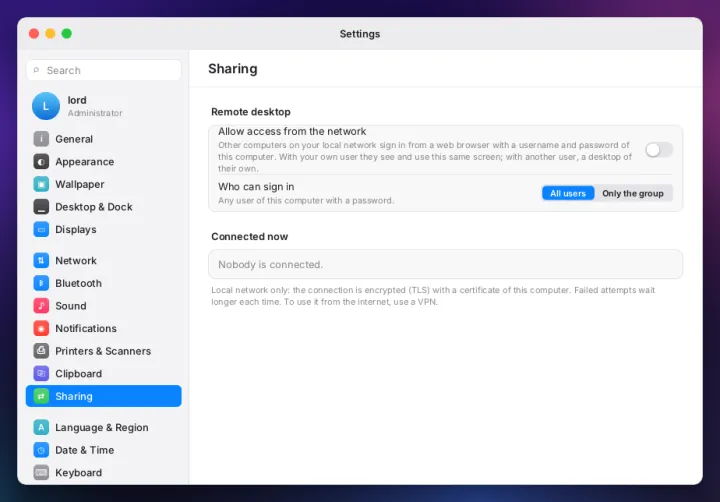
Task: Click the Desktop & Dock icon
Action: [x=41, y=207]
